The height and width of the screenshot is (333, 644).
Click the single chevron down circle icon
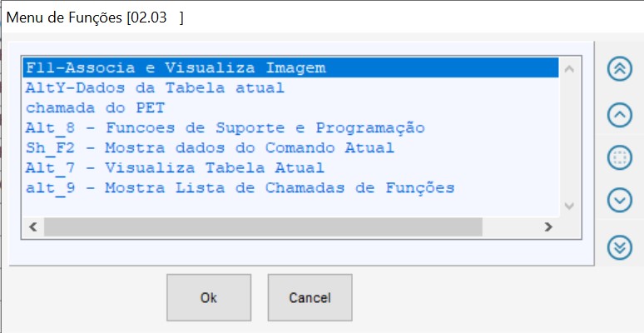620,201
